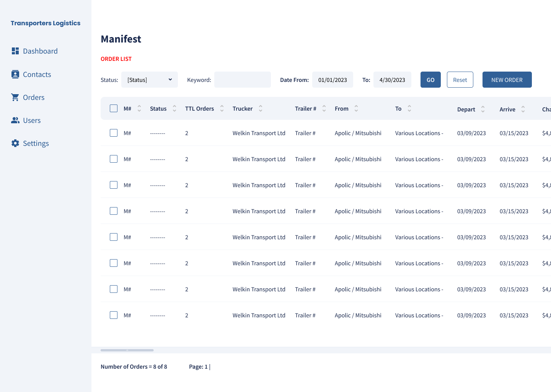This screenshot has height=392, width=551.
Task: Click the sort arrows next to Trucker
Action: 260,108
